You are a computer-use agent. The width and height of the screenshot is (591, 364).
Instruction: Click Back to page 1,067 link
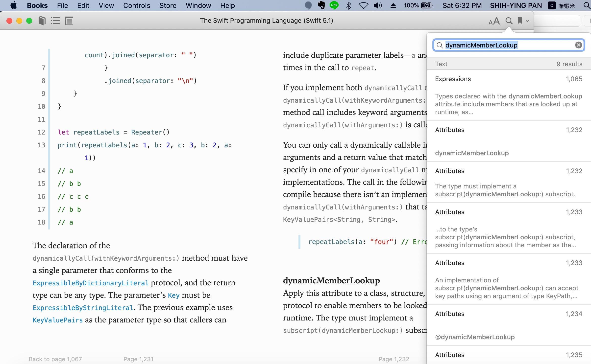(x=55, y=359)
